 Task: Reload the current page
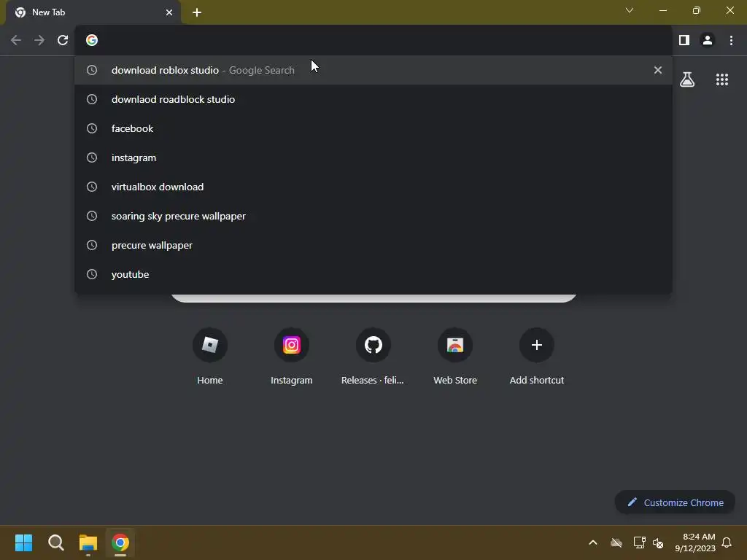pos(63,40)
